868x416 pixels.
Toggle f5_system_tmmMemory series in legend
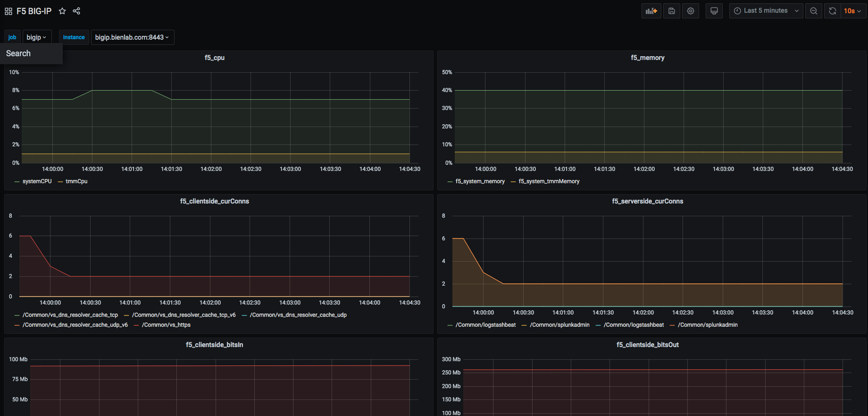[x=549, y=181]
